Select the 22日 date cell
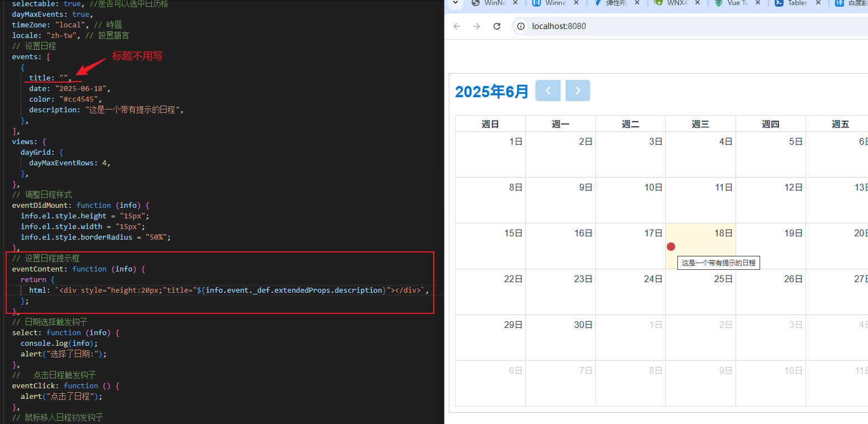Screen dimensions: 868x424 click(490, 292)
